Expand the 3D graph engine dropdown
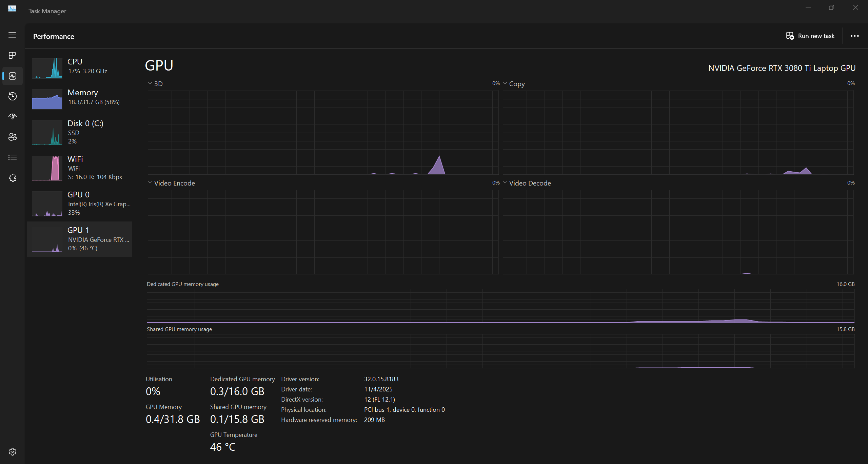 tap(150, 83)
